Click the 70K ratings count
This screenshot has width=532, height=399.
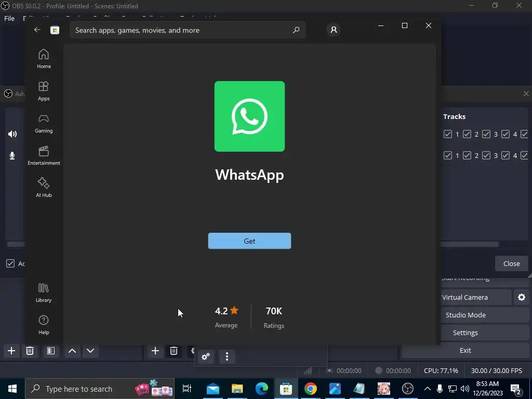[274, 311]
